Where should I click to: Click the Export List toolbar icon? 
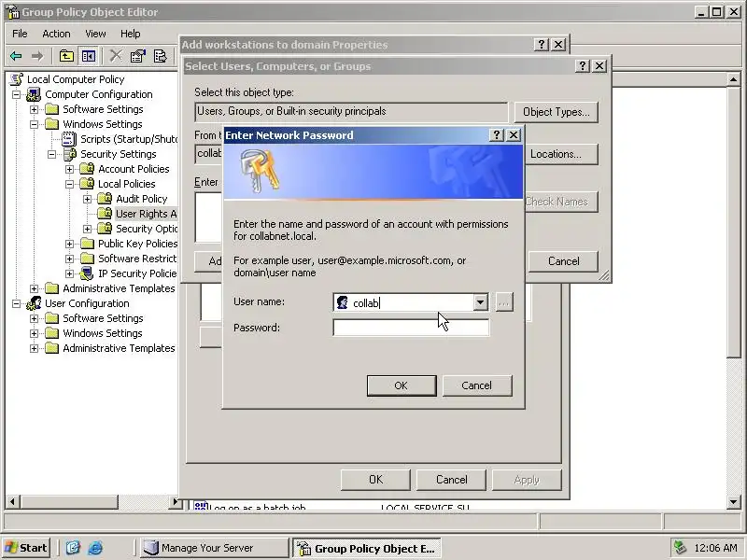[x=160, y=56]
